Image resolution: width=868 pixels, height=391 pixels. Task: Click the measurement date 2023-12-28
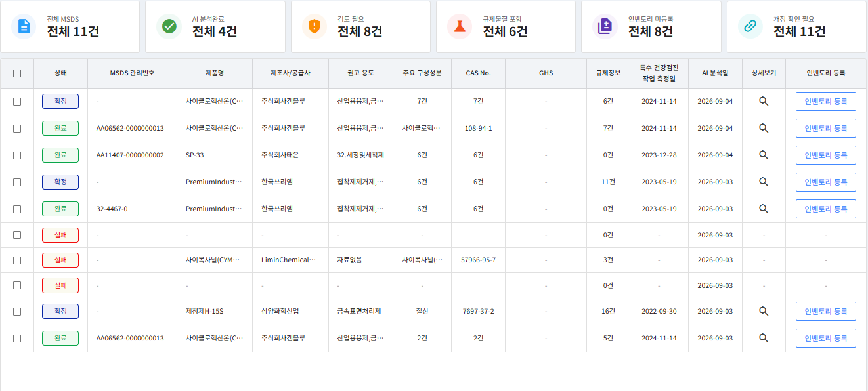659,155
